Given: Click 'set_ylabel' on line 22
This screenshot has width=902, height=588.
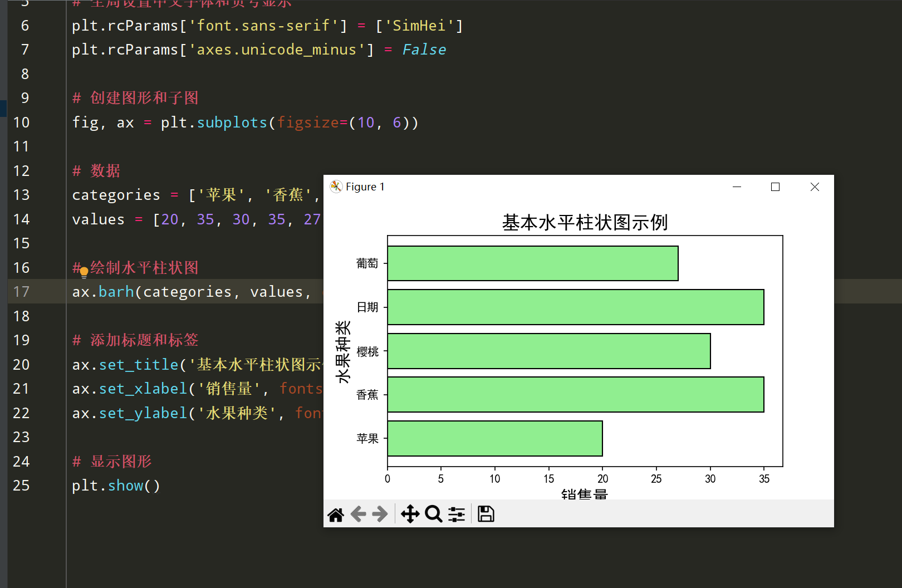Looking at the screenshot, I should click(x=143, y=413).
